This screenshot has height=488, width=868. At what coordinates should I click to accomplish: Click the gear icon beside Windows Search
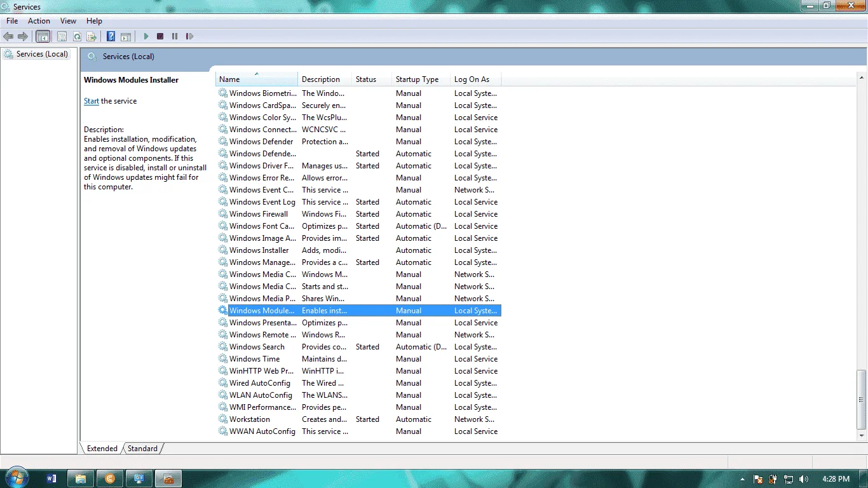click(x=223, y=347)
